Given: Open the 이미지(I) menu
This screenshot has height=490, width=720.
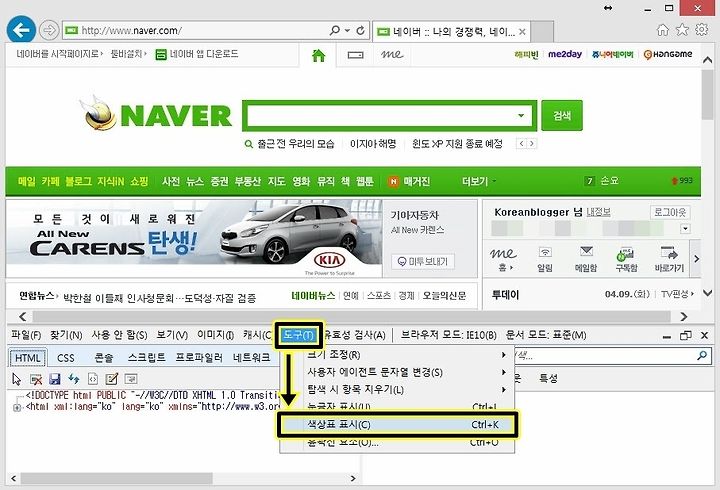Looking at the screenshot, I should tap(215, 335).
